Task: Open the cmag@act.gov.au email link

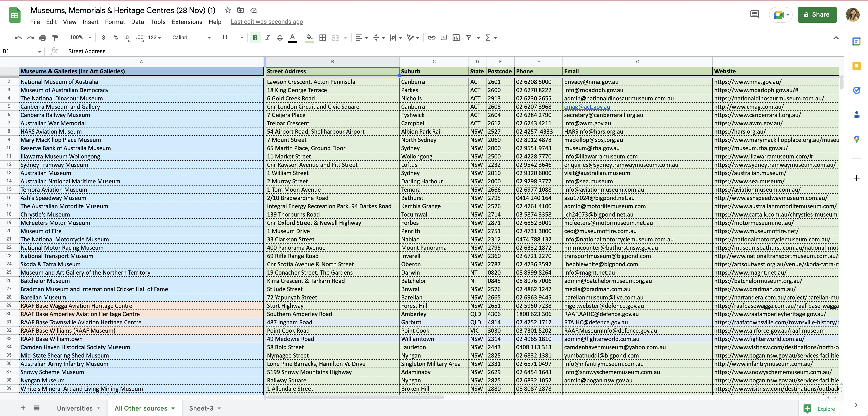Action: click(x=587, y=107)
